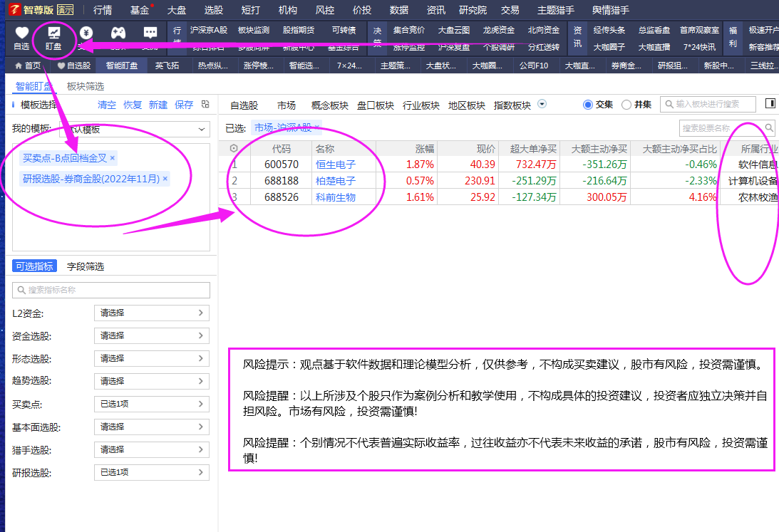Image resolution: width=779 pixels, height=532 pixels.
Task: Open the 猎手选股 selector
Action: pyautogui.click(x=152, y=449)
